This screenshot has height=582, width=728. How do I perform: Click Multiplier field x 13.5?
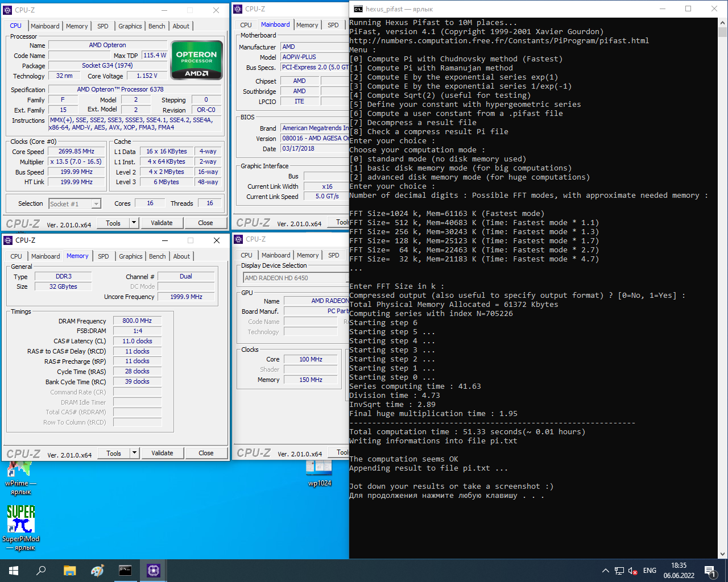(x=77, y=162)
